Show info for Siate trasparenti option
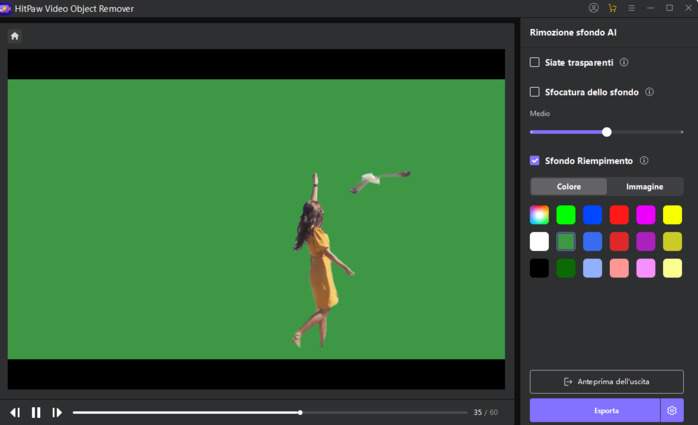 pos(624,62)
